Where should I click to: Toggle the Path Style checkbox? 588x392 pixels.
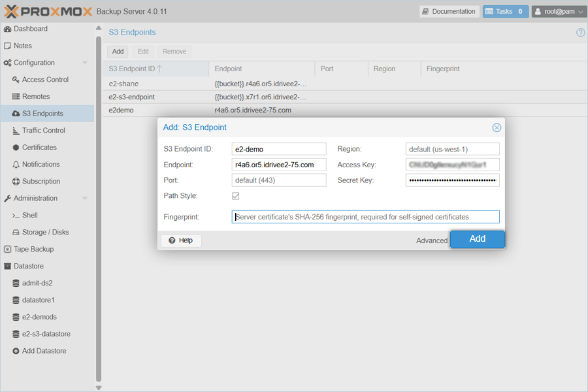[x=235, y=196]
